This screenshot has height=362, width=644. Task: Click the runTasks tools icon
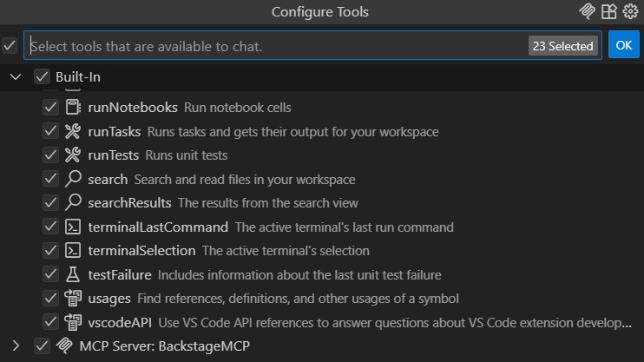tap(73, 131)
